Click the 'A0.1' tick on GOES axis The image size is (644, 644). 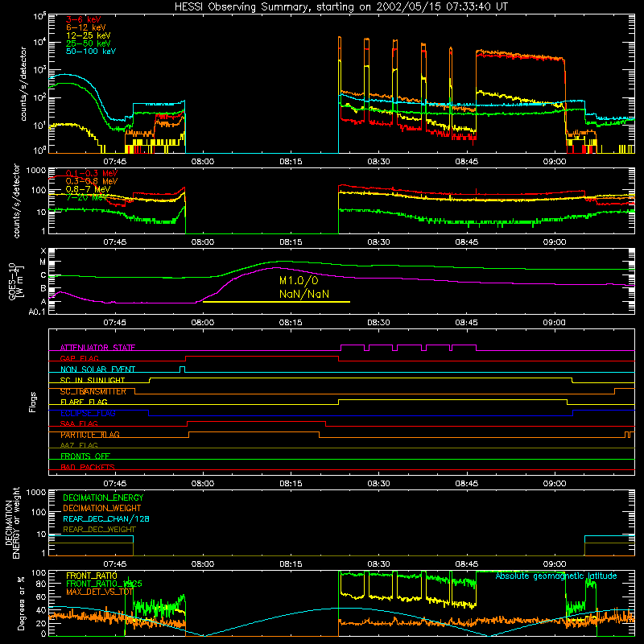tap(37, 312)
